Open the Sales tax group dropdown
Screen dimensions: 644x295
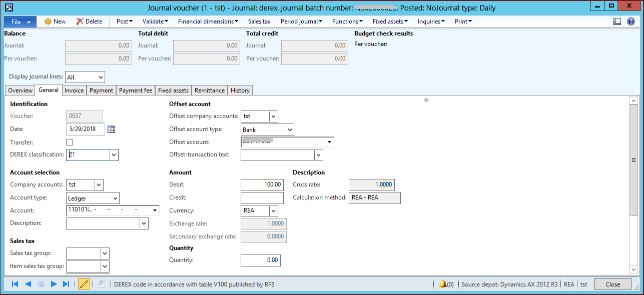(105, 253)
